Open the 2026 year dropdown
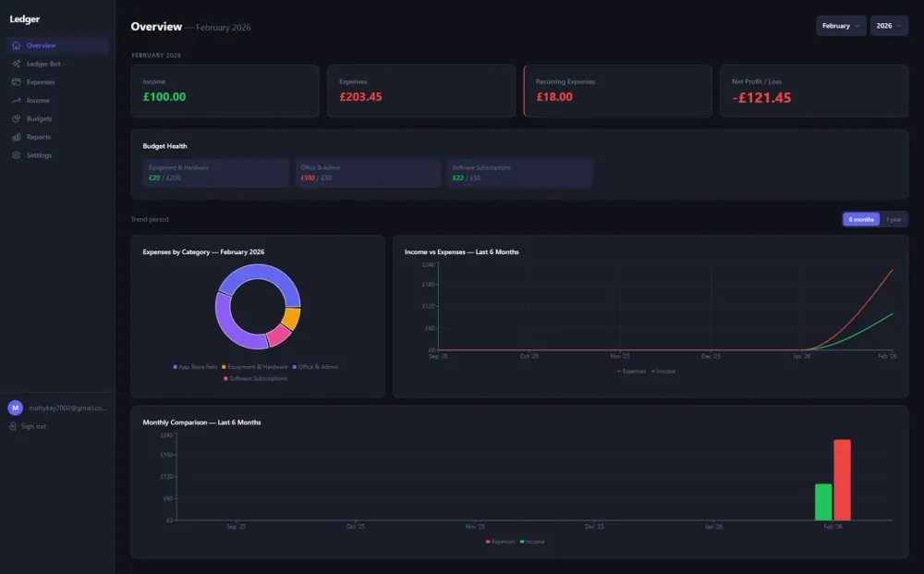 point(889,26)
